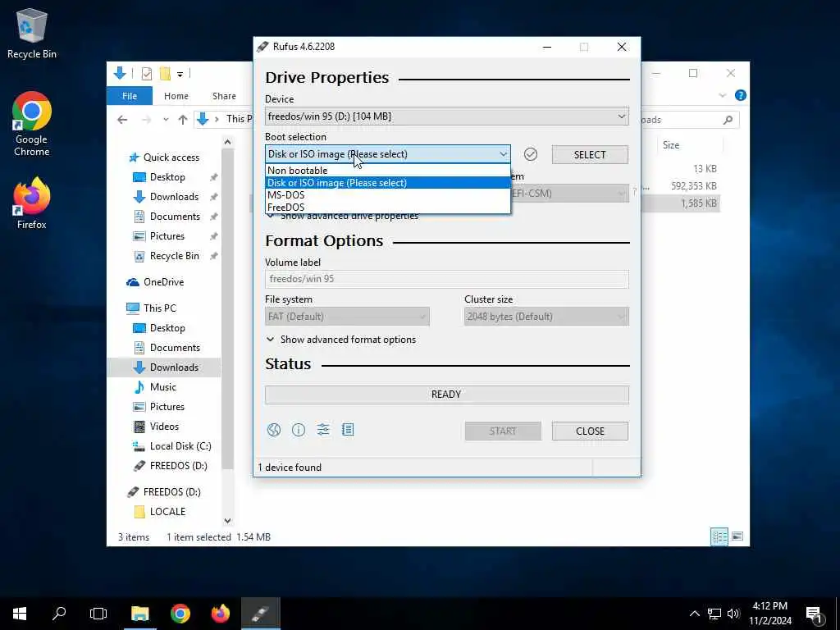Go back in File Explorer
This screenshot has height=630, width=840.
click(123, 120)
